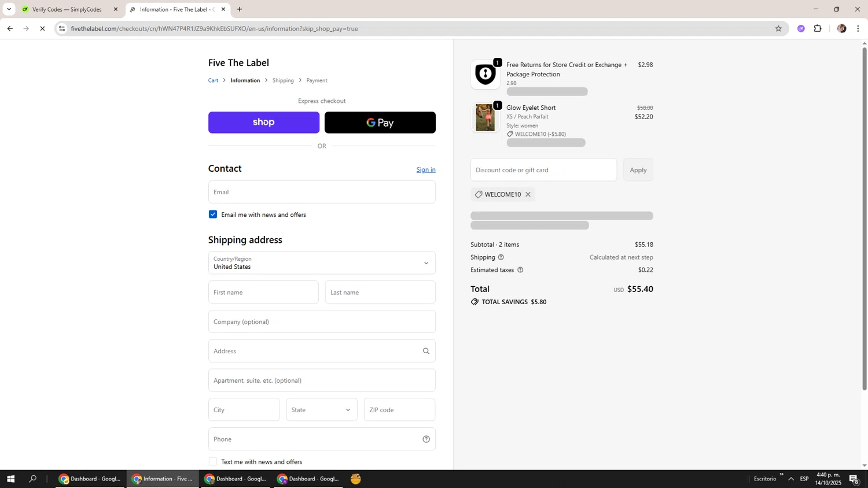
Task: Click ESP language indicator
Action: pos(804,479)
